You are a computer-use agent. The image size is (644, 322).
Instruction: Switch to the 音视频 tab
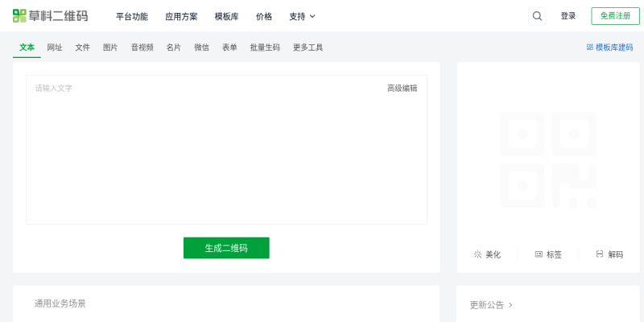pos(142,47)
